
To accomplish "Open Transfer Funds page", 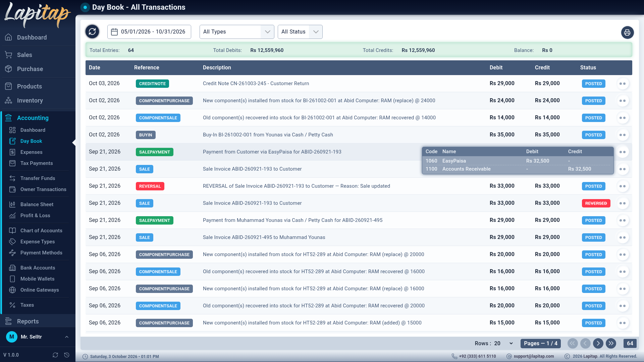I will [38, 178].
